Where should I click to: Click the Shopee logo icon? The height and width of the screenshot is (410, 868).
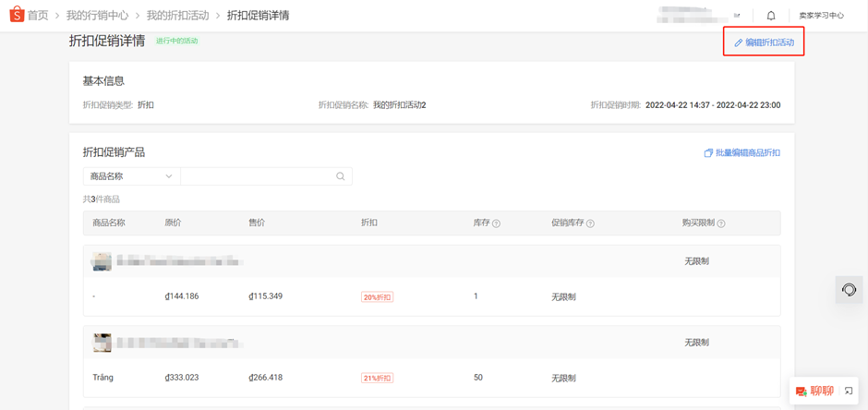[x=16, y=15]
